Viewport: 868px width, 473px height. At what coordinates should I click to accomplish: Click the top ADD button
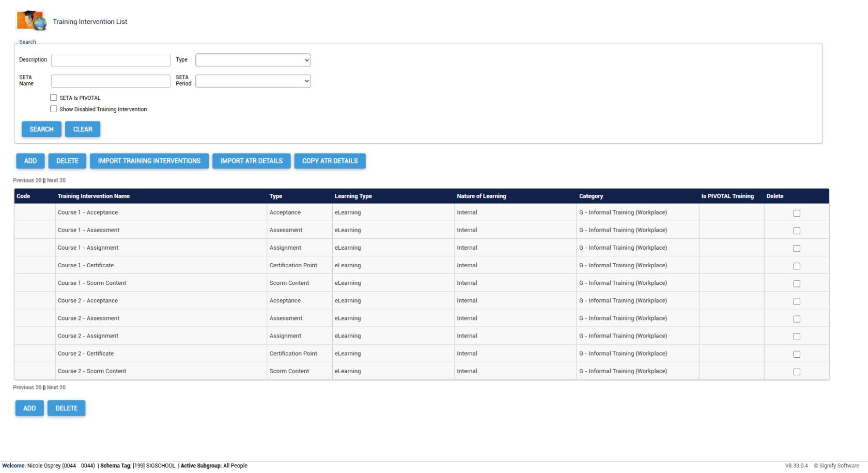click(30, 161)
